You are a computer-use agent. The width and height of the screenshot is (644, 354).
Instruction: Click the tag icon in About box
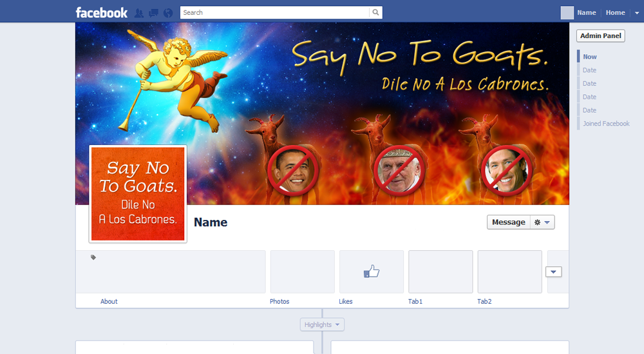coord(93,257)
